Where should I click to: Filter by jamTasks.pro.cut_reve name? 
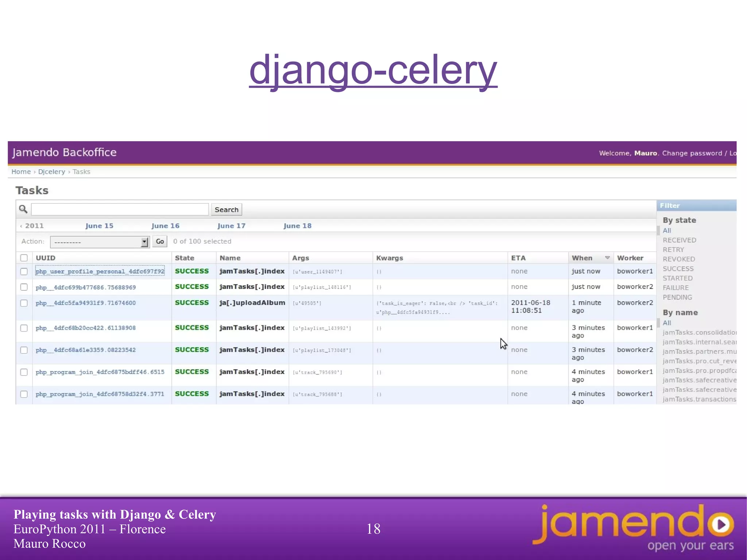tap(699, 361)
